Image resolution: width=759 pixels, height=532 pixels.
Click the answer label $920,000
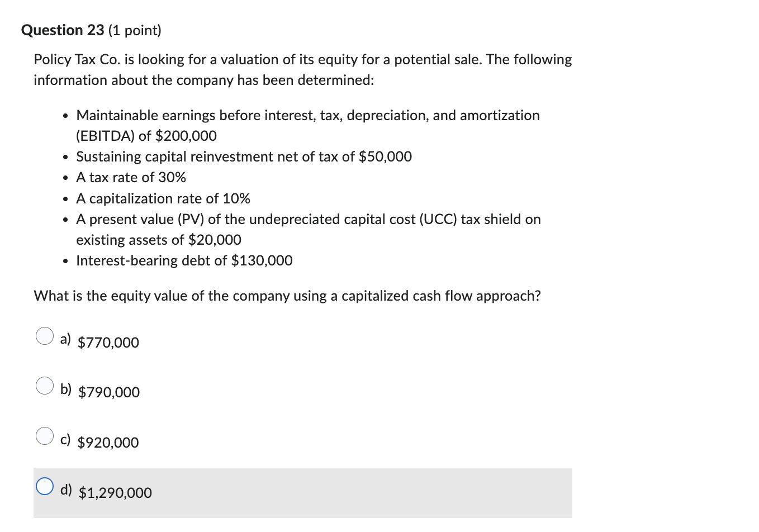108,443
